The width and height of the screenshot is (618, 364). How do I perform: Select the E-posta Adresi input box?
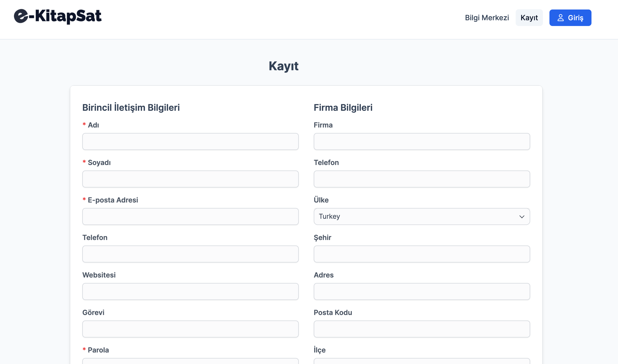[x=190, y=216]
